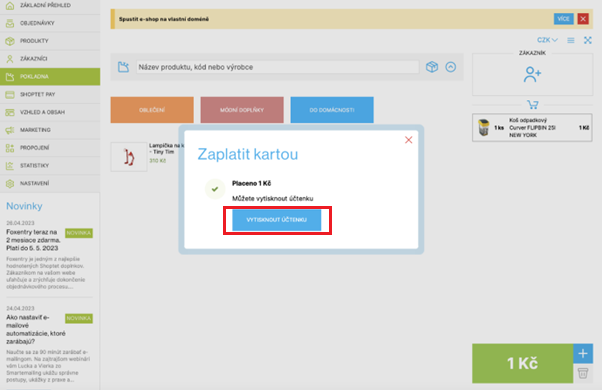The image size is (602, 390).
Task: Collapse the search panel with up arrow
Action: (451, 67)
